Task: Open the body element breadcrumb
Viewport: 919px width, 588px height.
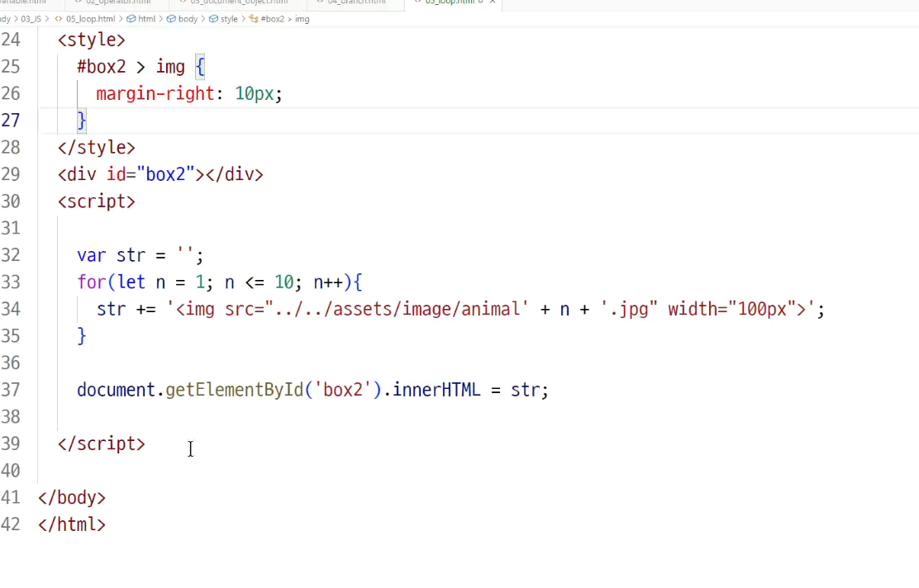Action: click(183, 19)
